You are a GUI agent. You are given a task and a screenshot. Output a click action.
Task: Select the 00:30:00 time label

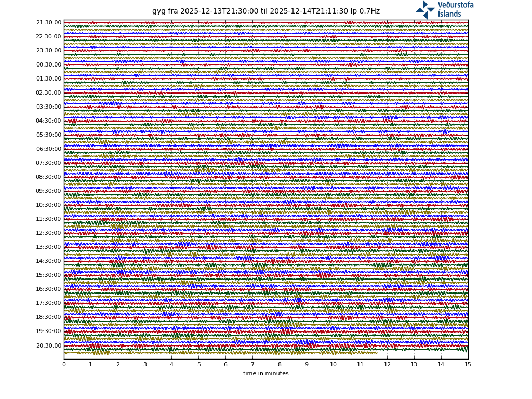pyautogui.click(x=49, y=65)
